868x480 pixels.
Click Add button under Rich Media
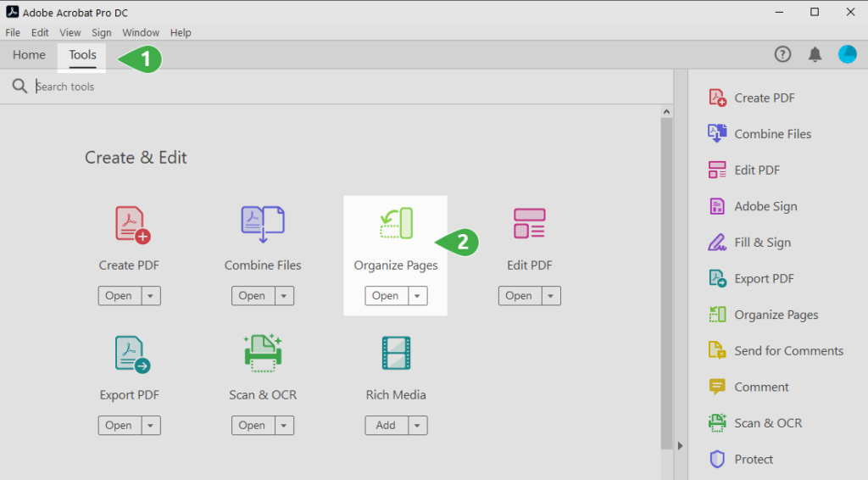coord(387,425)
